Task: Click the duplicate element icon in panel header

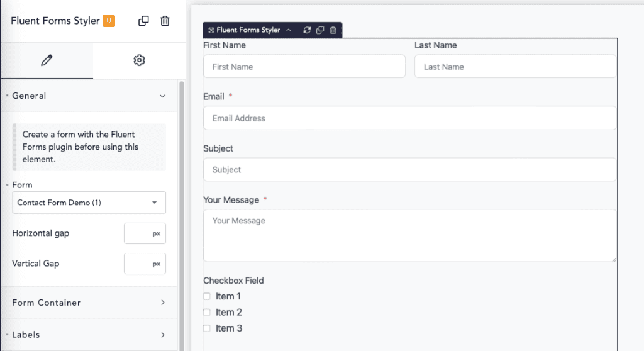Action: (x=143, y=21)
